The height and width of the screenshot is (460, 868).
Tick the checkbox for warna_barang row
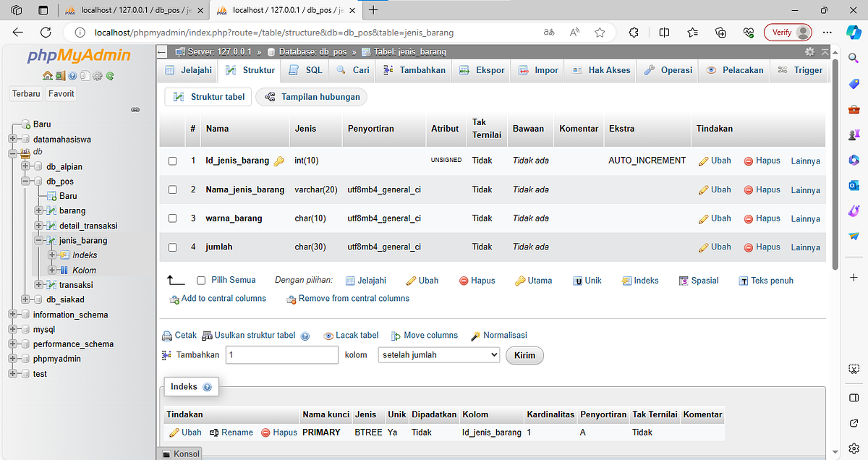coord(172,218)
